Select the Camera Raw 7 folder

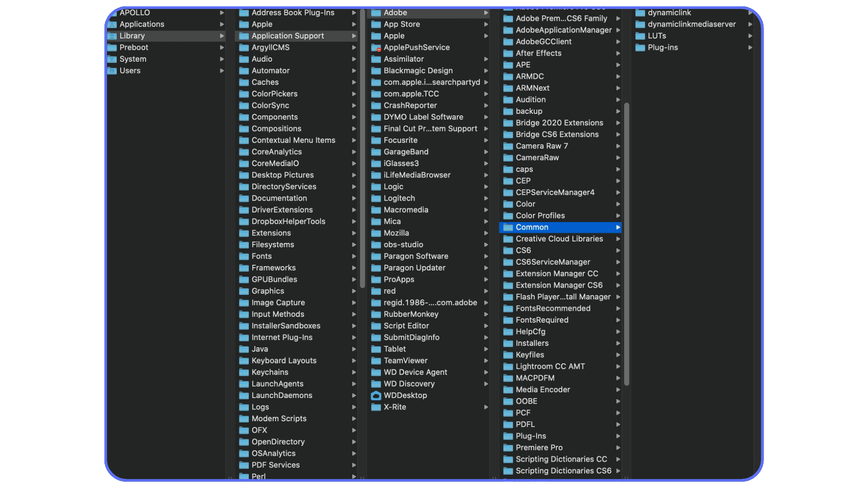(x=541, y=146)
